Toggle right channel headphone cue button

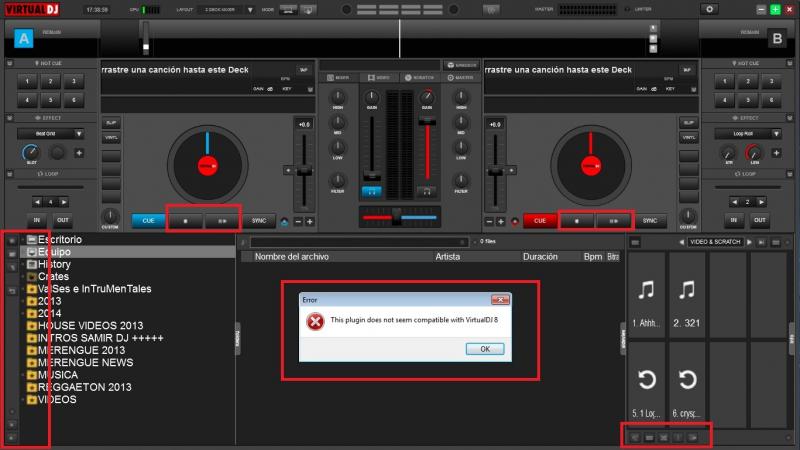[427, 192]
